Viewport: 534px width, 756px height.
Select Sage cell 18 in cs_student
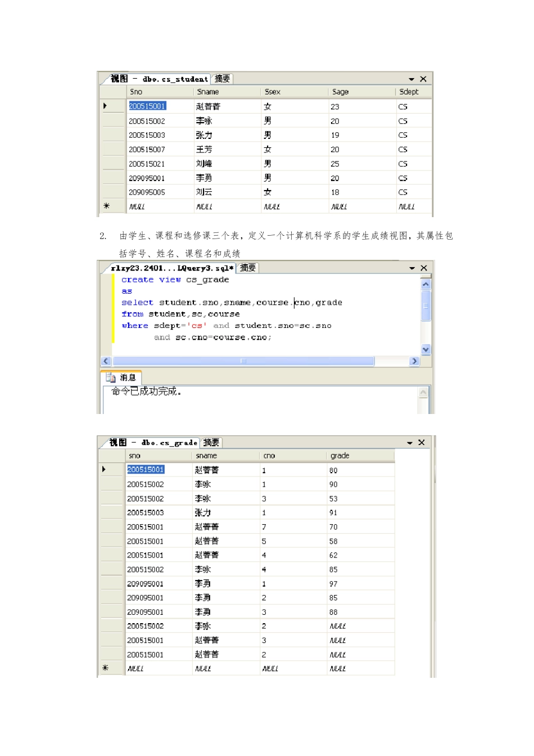361,192
